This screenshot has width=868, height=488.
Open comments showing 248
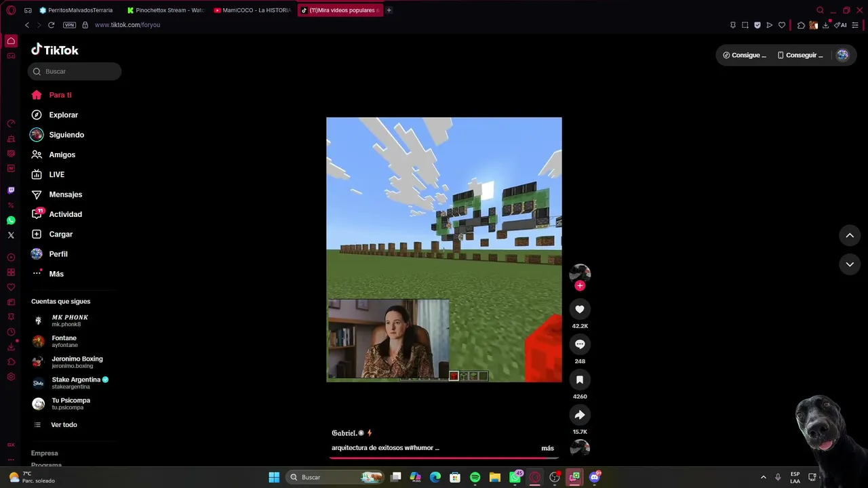(x=580, y=344)
